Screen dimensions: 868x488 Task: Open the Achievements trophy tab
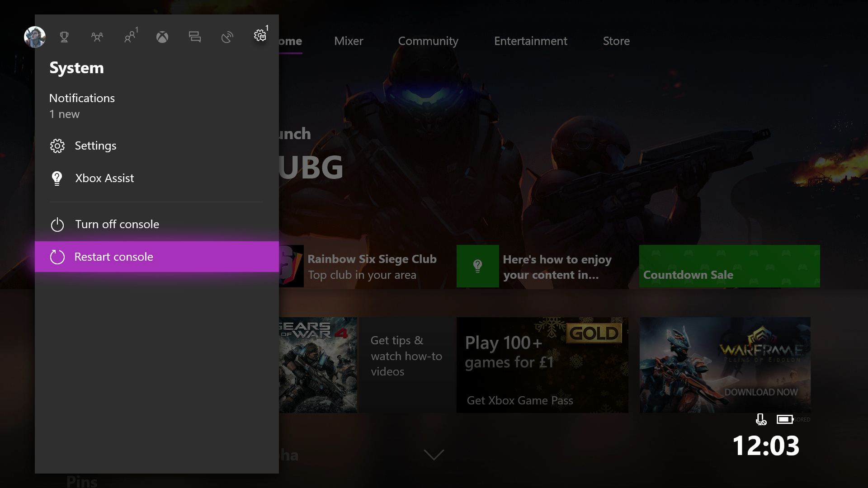(64, 37)
